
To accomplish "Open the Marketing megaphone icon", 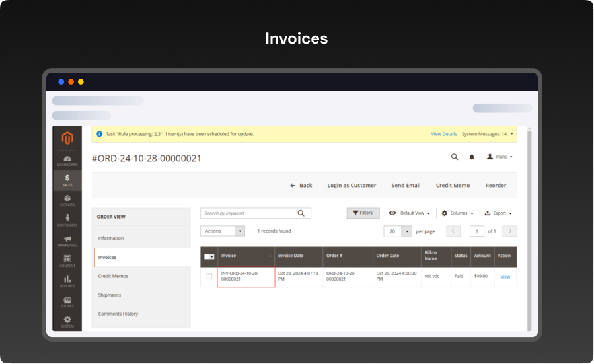I will [x=67, y=240].
